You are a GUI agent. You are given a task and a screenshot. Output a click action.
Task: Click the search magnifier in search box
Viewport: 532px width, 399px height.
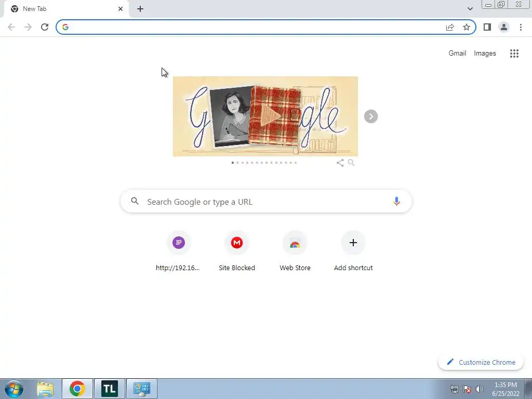[x=135, y=201]
